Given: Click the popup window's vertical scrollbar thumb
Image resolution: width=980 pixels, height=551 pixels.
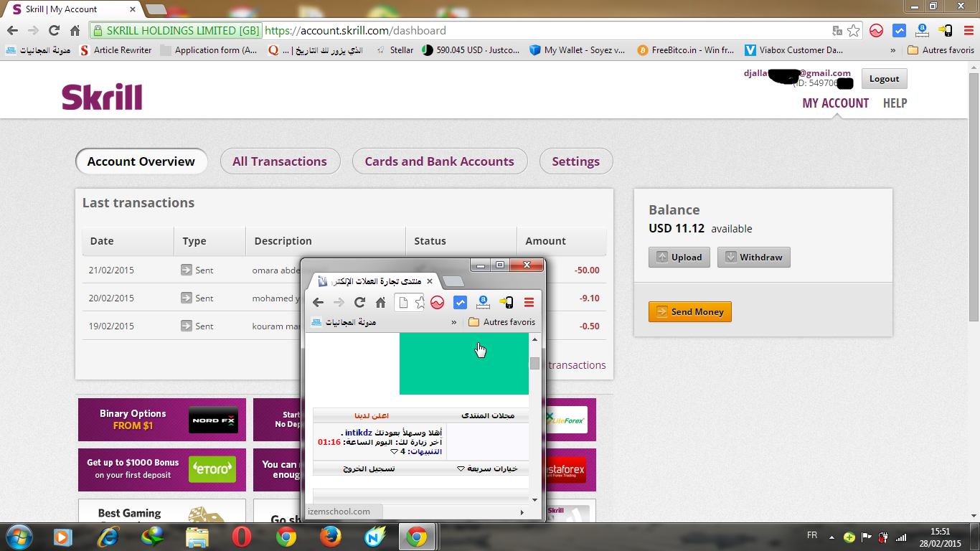Looking at the screenshot, I should pyautogui.click(x=534, y=363).
